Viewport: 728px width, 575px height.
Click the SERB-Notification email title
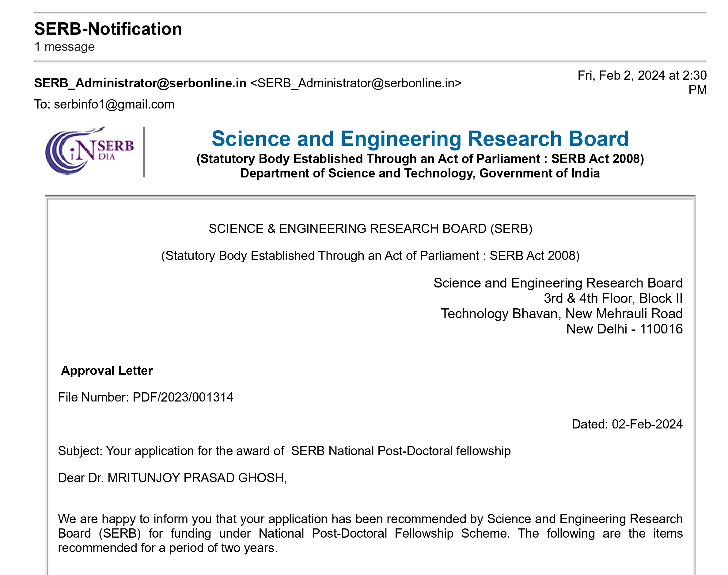108,29
